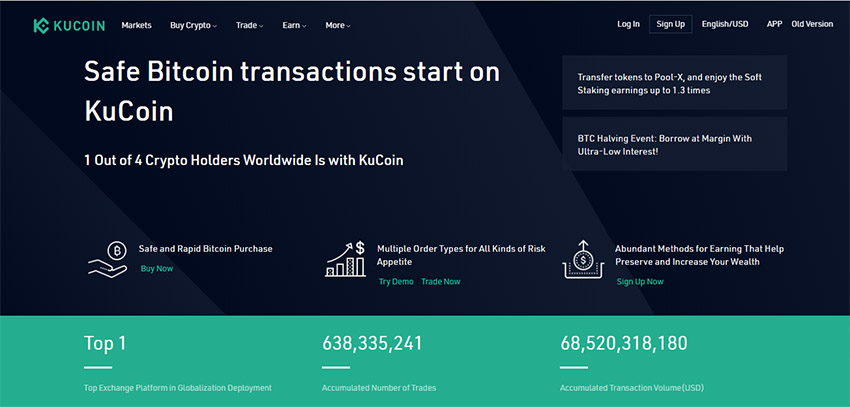850x407 pixels.
Task: Click the Try Demo link
Action: click(x=396, y=281)
